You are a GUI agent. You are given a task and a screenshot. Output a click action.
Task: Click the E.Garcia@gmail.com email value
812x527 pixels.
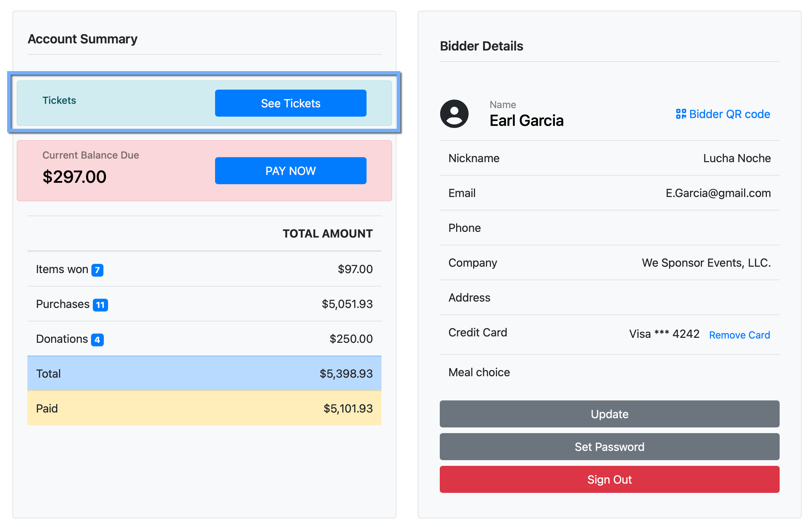coord(718,193)
